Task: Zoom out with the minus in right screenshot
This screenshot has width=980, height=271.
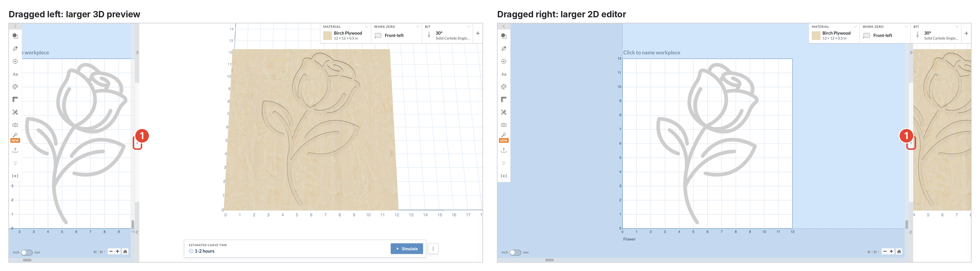Action: [885, 252]
